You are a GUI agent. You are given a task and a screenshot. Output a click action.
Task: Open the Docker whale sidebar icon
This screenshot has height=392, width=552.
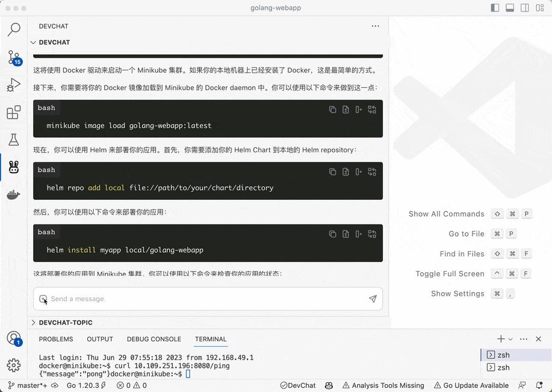click(14, 194)
